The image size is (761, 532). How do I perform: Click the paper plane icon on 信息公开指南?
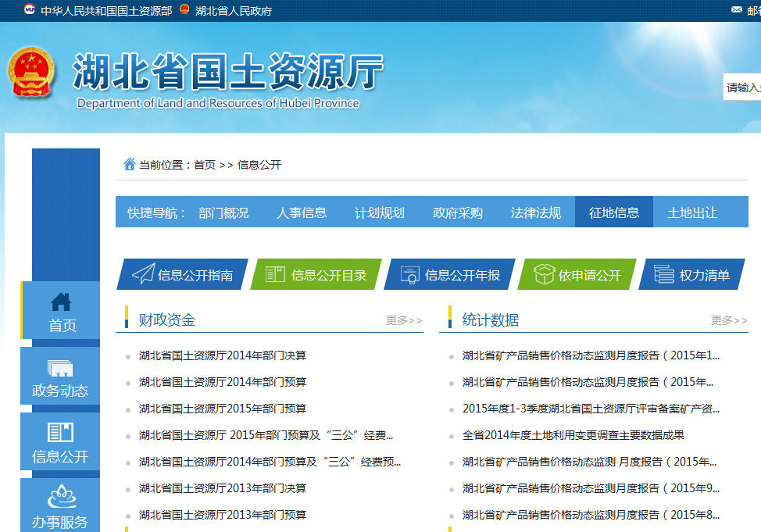(143, 274)
